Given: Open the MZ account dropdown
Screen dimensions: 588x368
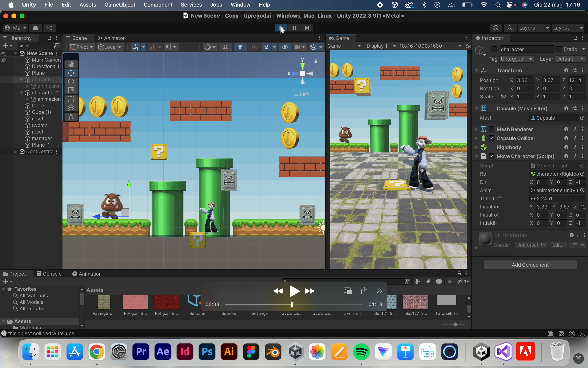Looking at the screenshot, I should (15, 28).
